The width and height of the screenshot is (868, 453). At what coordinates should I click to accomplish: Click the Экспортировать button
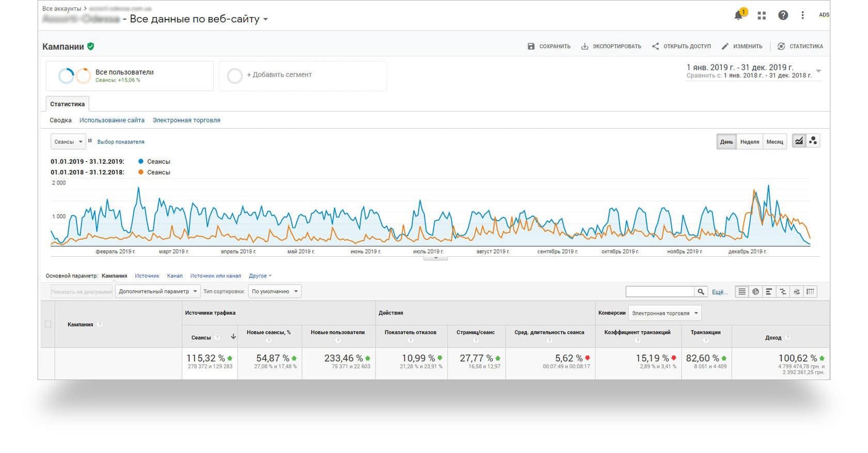[x=611, y=46]
